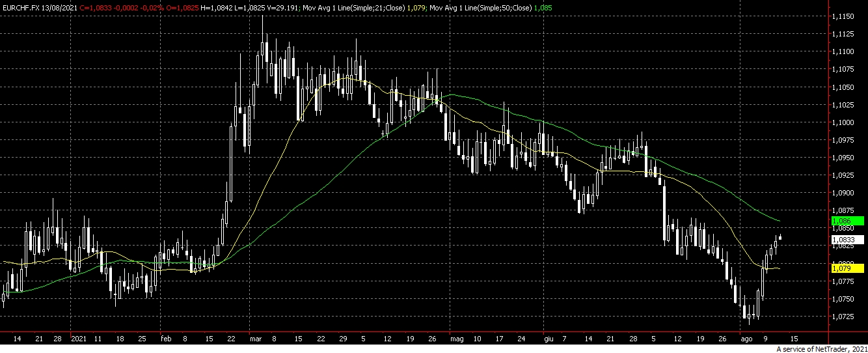The image size is (868, 353).
Task: Click the 7 date axis label
Action: (565, 339)
